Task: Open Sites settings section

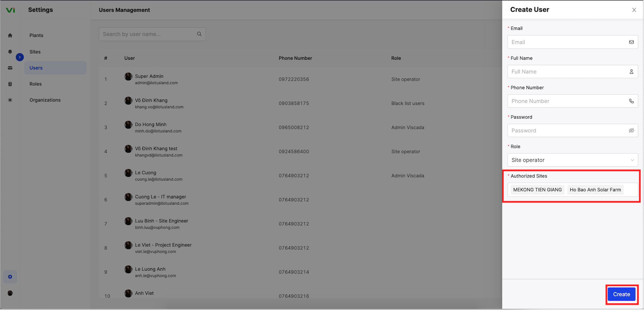Action: [x=35, y=52]
